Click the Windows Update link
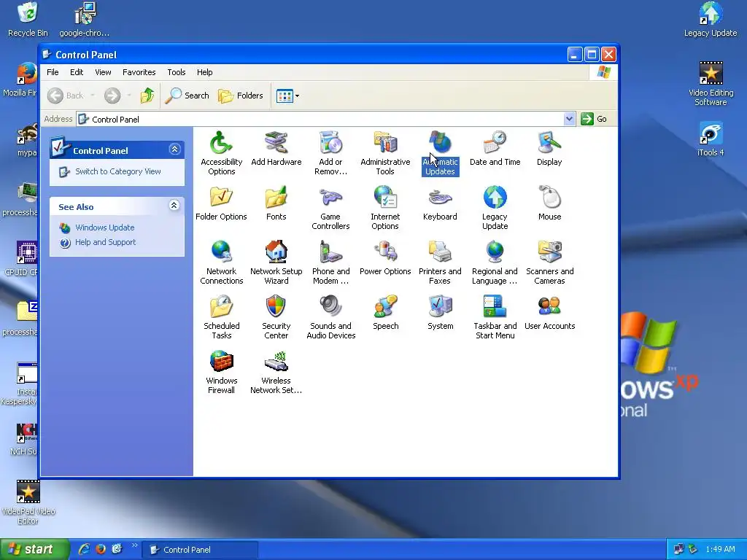This screenshot has width=747, height=560. 105,227
